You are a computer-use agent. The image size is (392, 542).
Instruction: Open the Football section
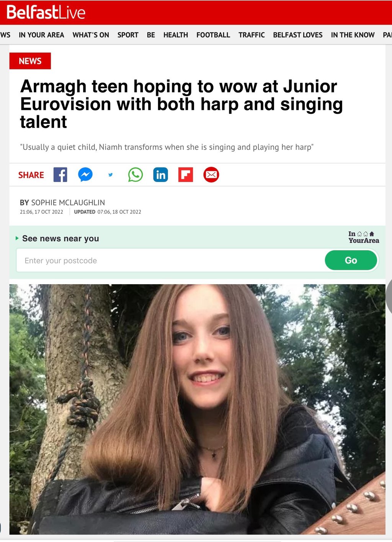213,35
